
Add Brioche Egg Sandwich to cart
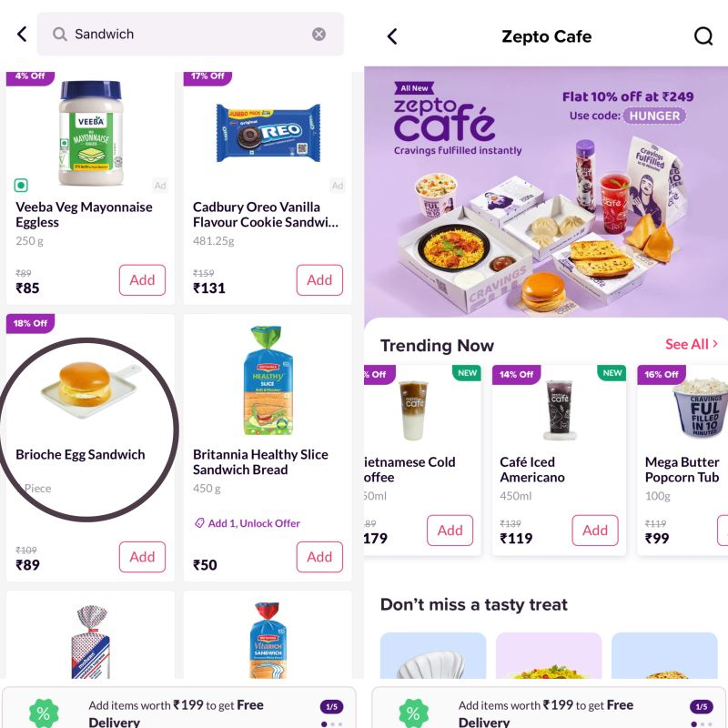point(142,557)
